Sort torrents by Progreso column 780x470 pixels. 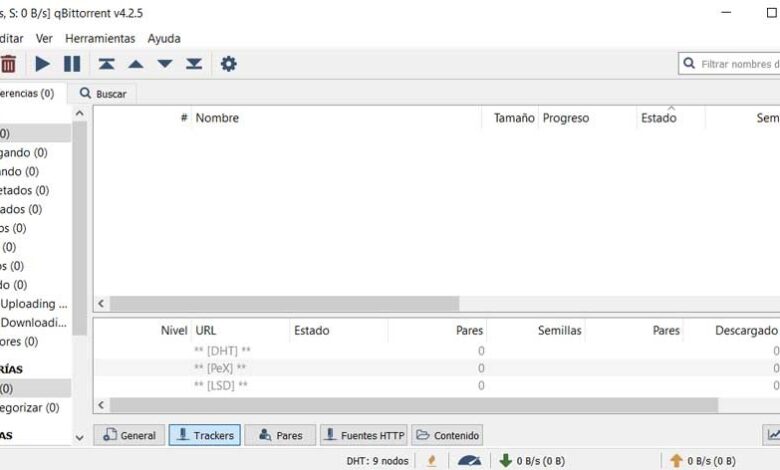[587, 118]
